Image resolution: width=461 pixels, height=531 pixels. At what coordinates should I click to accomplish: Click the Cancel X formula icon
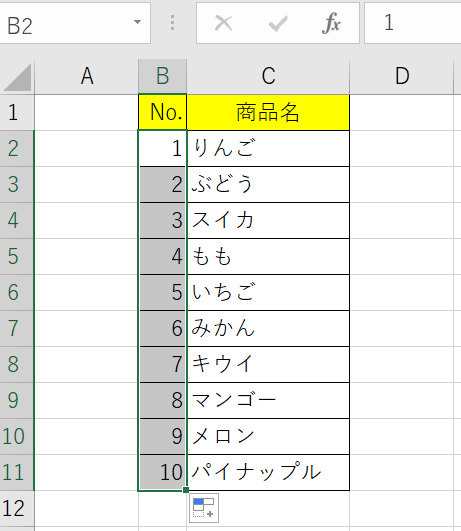point(224,23)
